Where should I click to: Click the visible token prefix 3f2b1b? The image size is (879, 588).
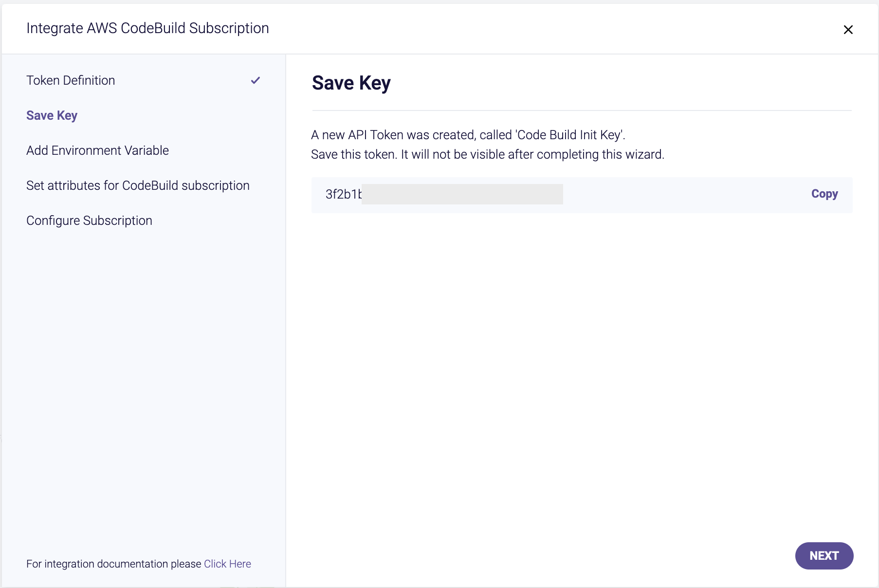click(344, 194)
